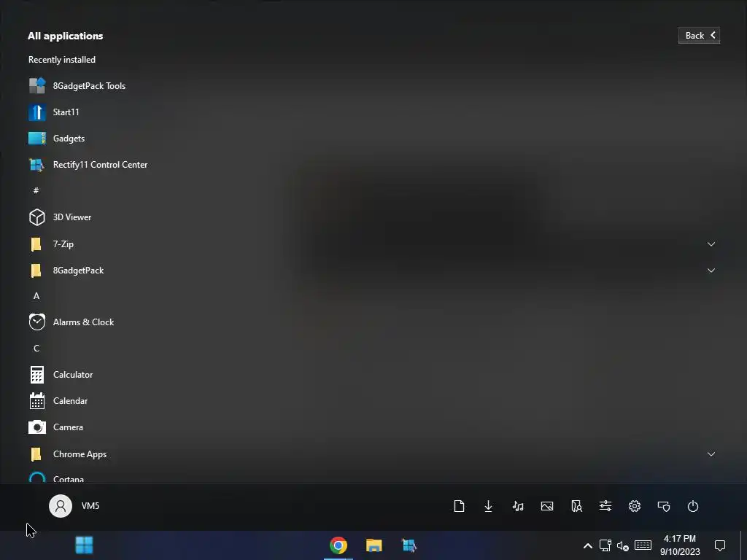Click the 7-Zip folder icon

tap(36, 244)
